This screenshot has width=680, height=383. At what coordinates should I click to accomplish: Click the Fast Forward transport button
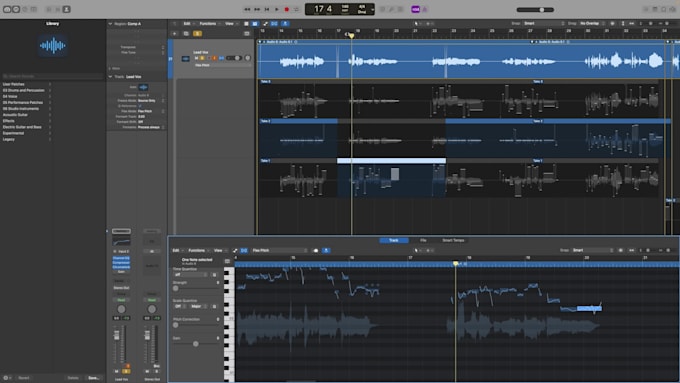coord(257,9)
